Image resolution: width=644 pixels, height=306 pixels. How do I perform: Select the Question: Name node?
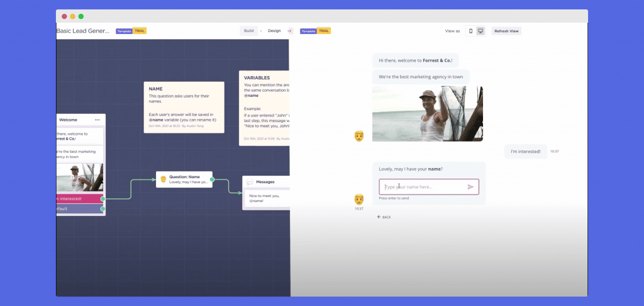(184, 179)
